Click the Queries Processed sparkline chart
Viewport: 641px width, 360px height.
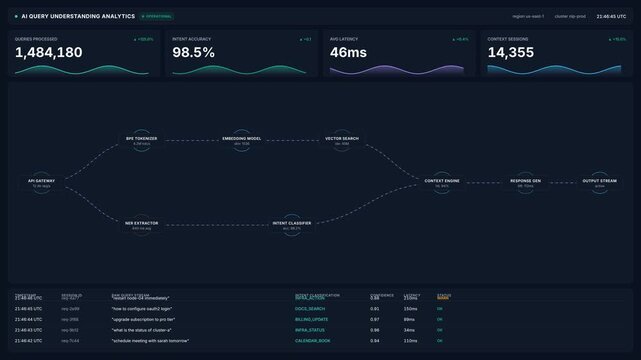(x=82, y=70)
